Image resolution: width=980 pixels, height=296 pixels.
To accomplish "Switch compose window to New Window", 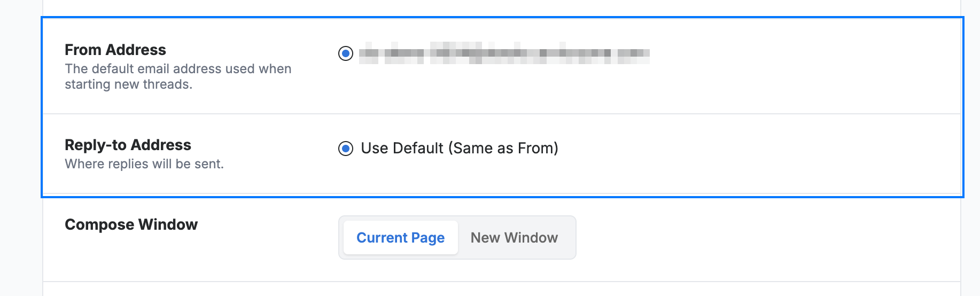I will (x=514, y=238).
